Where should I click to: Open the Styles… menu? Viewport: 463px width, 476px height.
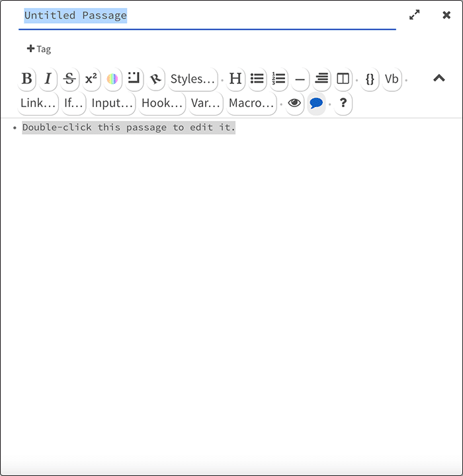(192, 79)
